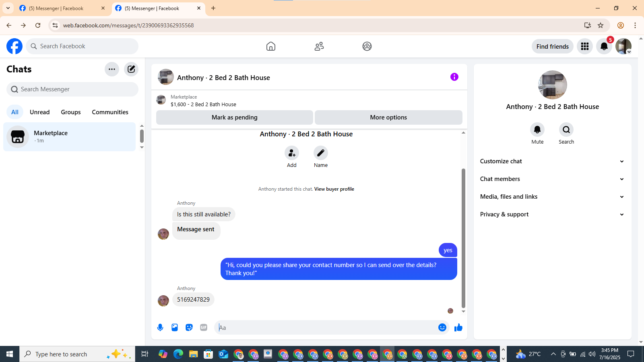Click the 5169247829 message bubble
Screen dimensions: 644x362
(x=193, y=300)
